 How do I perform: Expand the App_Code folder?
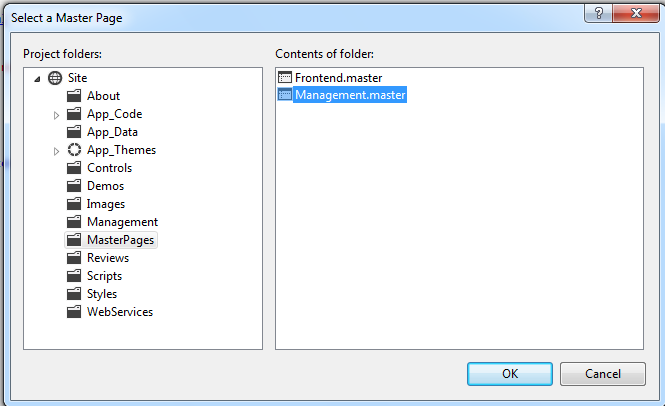[x=57, y=115]
